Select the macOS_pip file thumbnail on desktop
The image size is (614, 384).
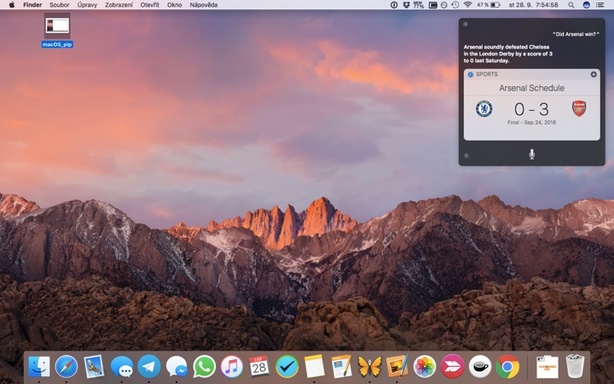coord(58,26)
